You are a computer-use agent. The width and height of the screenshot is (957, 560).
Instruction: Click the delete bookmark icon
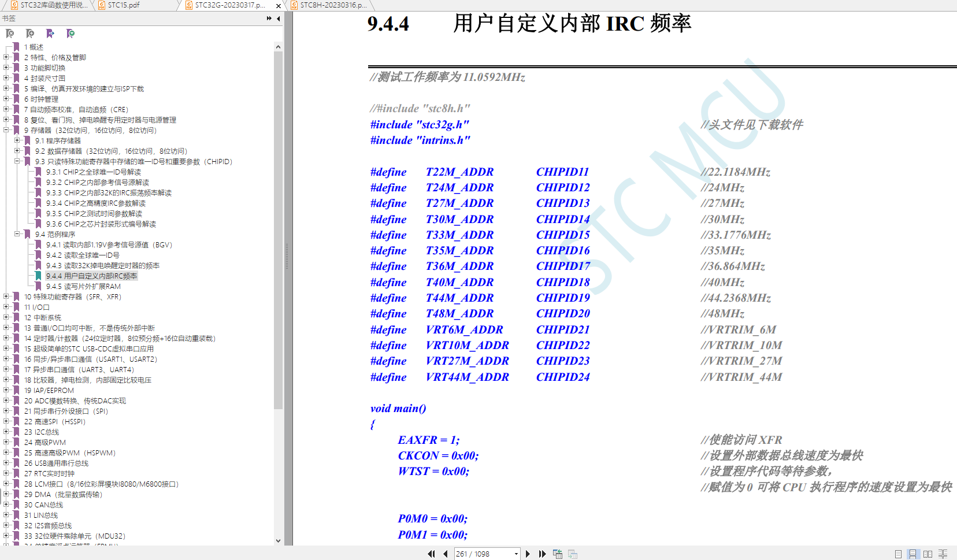[x=10, y=34]
